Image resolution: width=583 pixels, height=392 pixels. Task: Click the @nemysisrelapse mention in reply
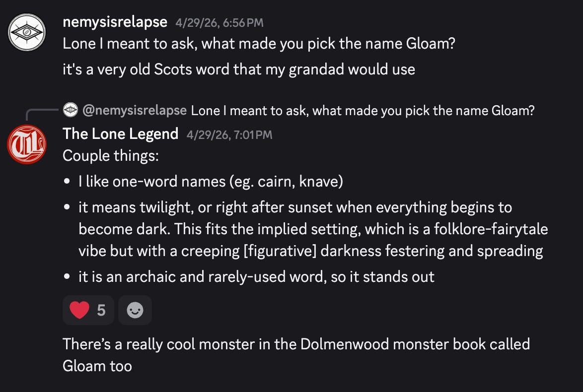coord(135,110)
